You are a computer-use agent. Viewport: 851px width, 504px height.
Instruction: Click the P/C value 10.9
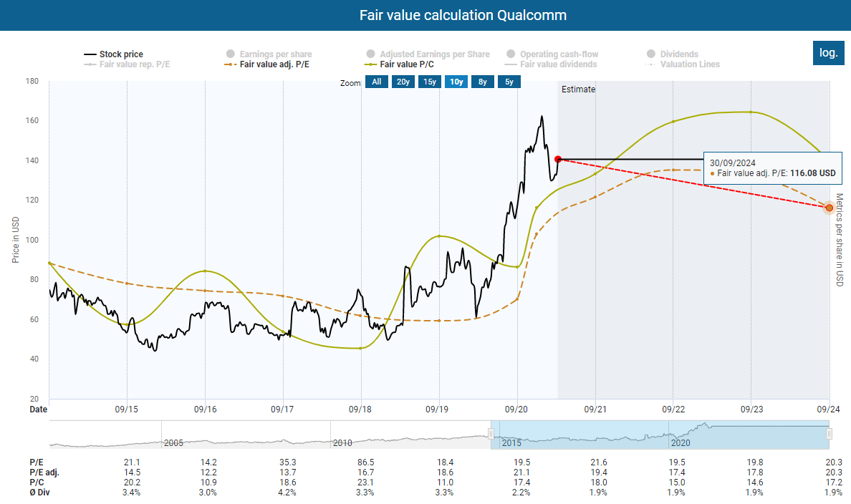(x=208, y=483)
